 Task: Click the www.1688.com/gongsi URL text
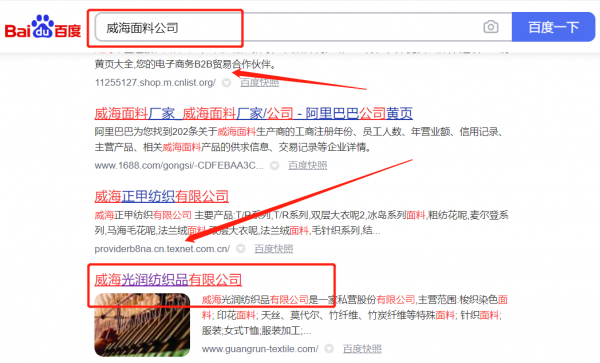(x=179, y=166)
